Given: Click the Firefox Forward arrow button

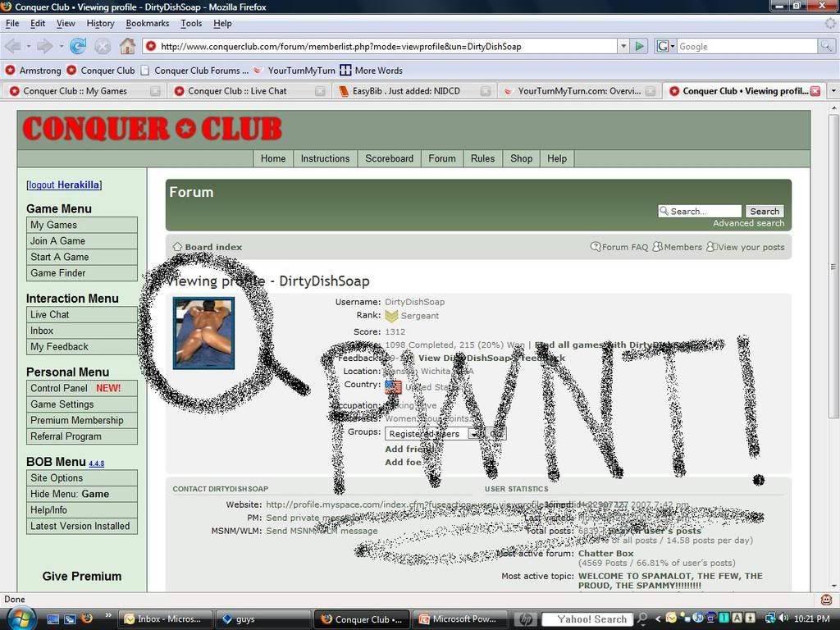Looking at the screenshot, I should (44, 47).
